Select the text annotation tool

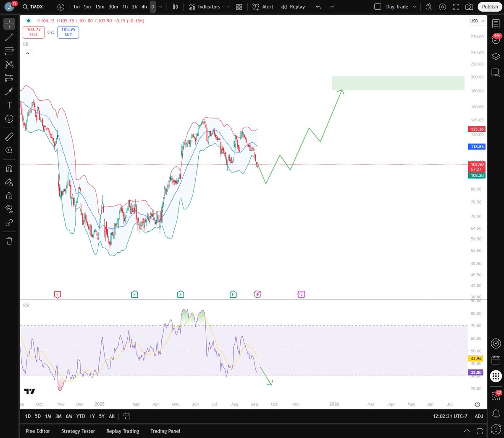(9, 105)
